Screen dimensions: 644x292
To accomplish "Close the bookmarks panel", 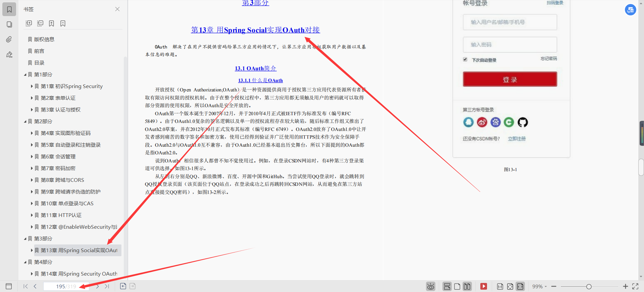I will coord(117,9).
